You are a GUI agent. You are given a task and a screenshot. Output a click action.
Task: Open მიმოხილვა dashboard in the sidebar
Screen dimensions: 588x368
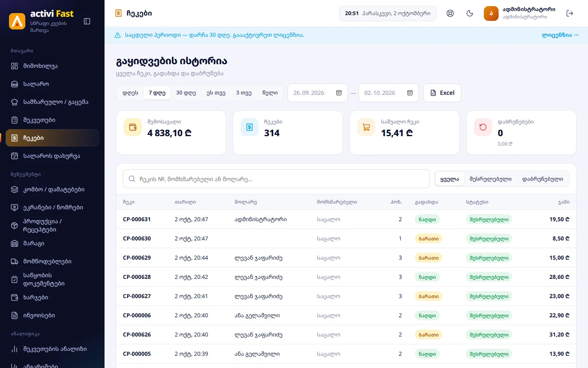(x=52, y=66)
